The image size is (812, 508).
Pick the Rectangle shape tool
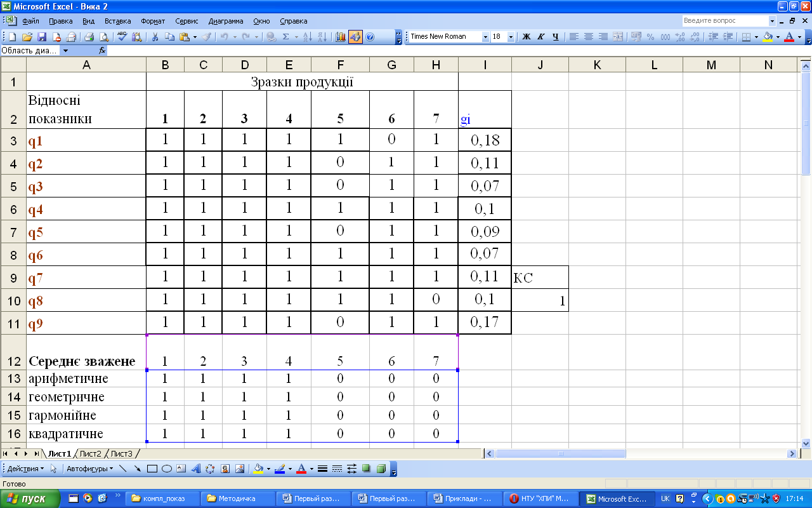152,469
